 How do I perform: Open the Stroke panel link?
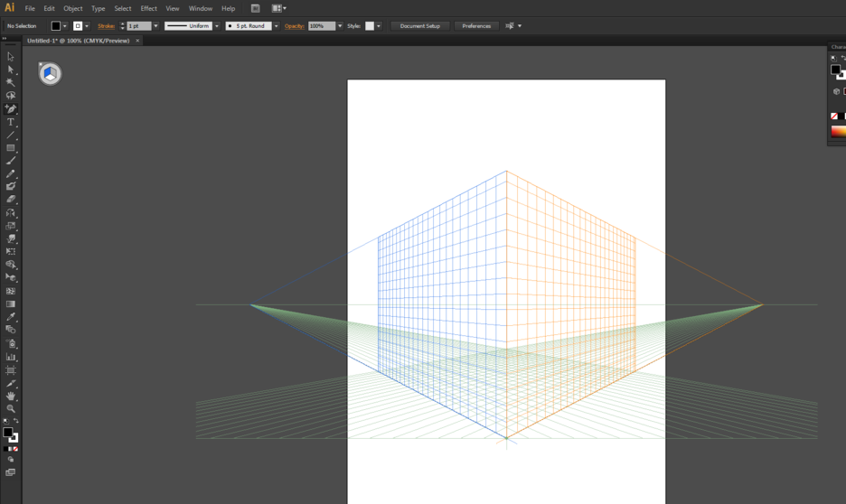click(106, 26)
